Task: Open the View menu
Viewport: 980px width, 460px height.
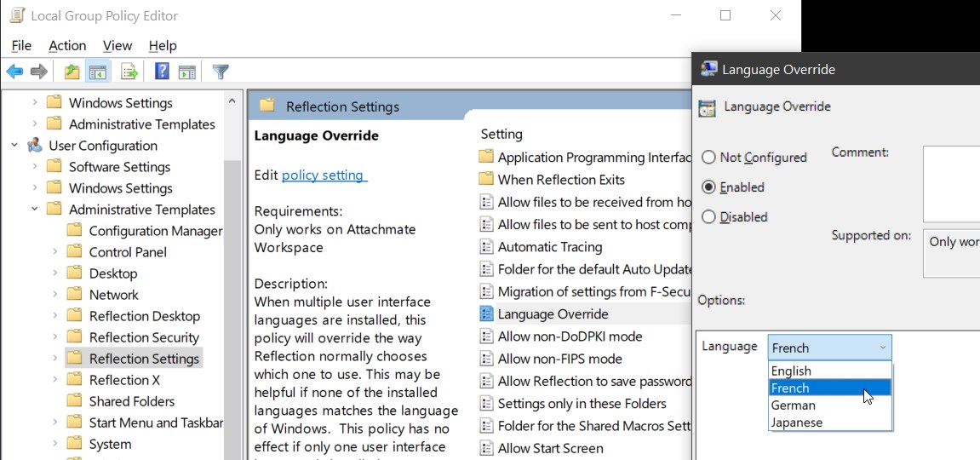Action: point(117,46)
